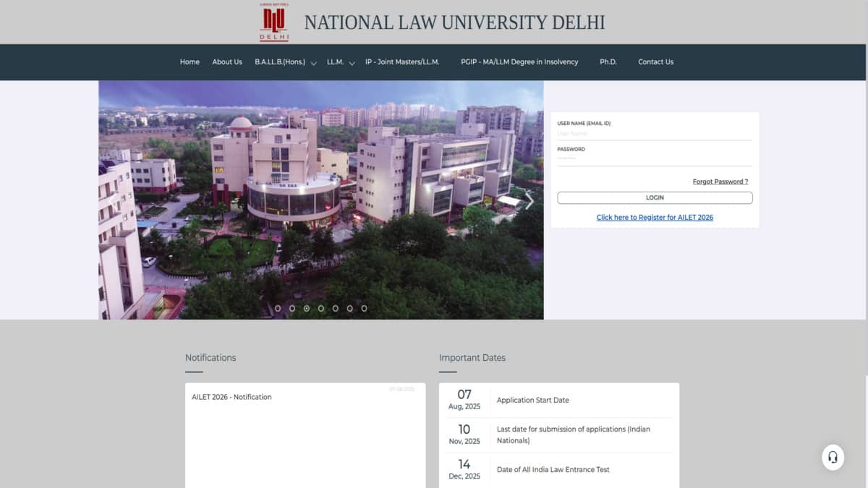
Task: Open the Register for AILET 2026 link
Action: (x=655, y=217)
